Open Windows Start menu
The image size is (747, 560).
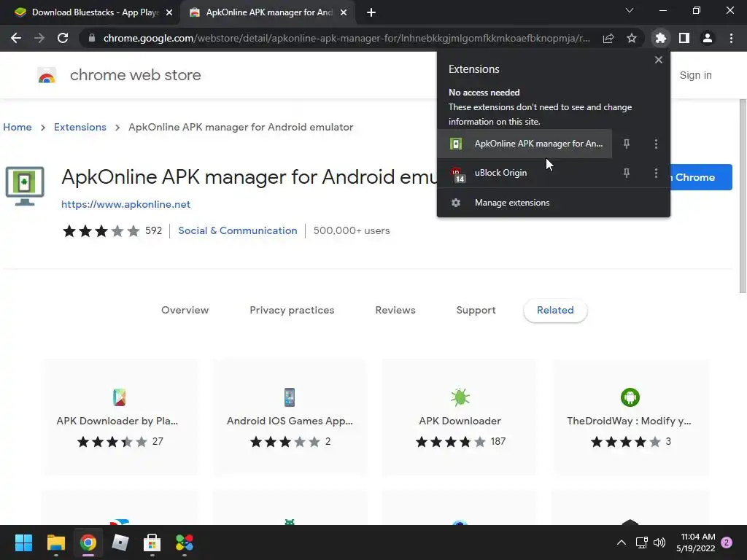click(23, 542)
